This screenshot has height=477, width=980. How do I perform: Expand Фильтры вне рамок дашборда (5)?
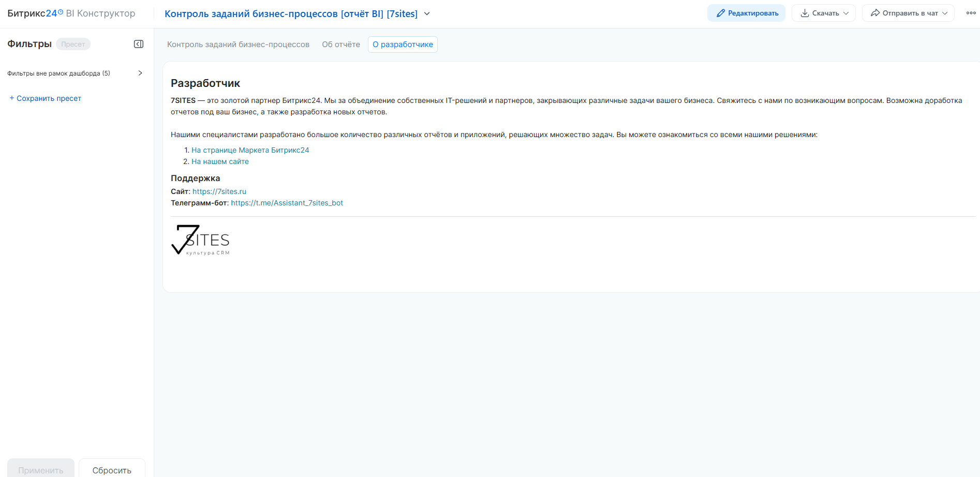click(75, 73)
